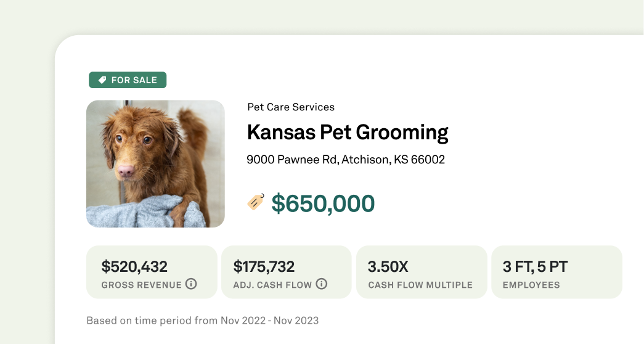Screen dimensions: 644x344
Task: Open the dog photo thumbnail
Action: pyautogui.click(x=155, y=163)
